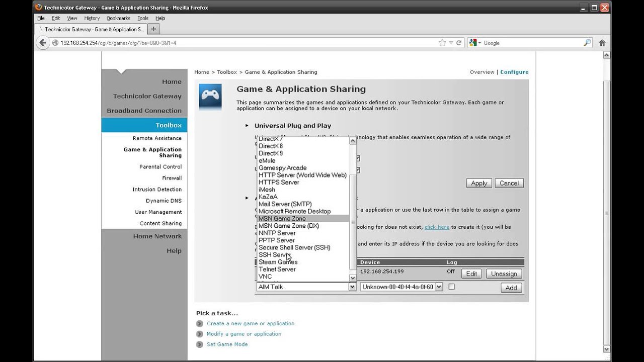The height and width of the screenshot is (362, 644).
Task: Open the Tools menu
Action: click(143, 18)
